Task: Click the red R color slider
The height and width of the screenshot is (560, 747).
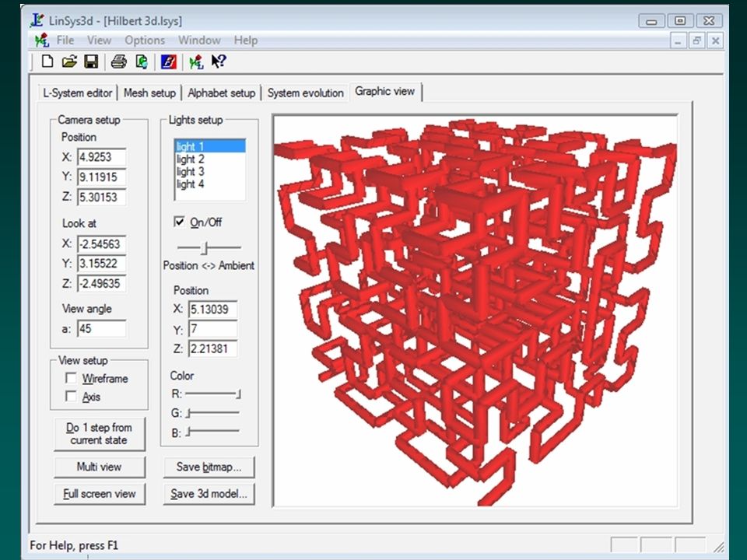Action: [x=212, y=394]
